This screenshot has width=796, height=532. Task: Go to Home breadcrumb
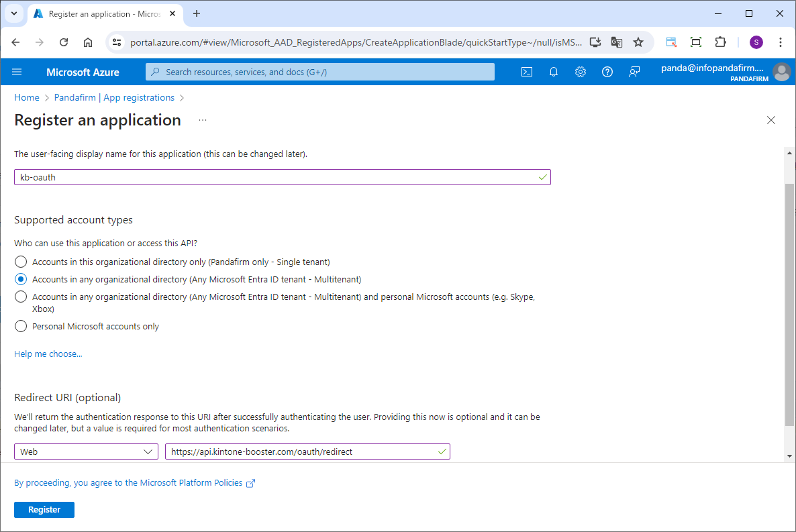[x=27, y=97]
